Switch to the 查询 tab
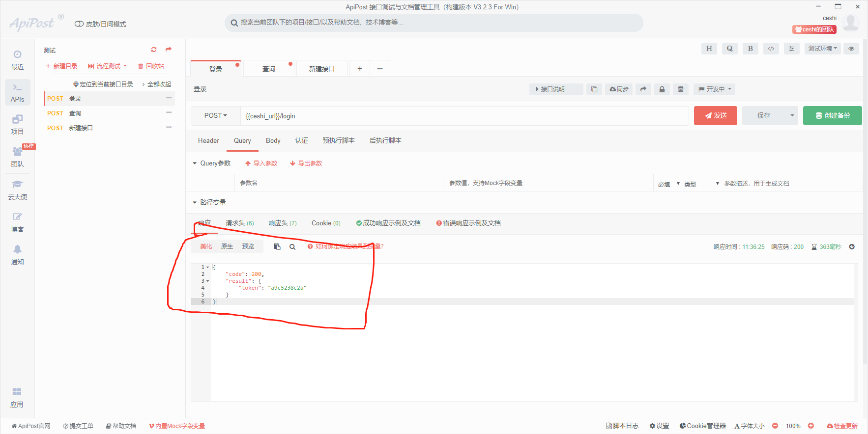The image size is (868, 434). [x=269, y=69]
